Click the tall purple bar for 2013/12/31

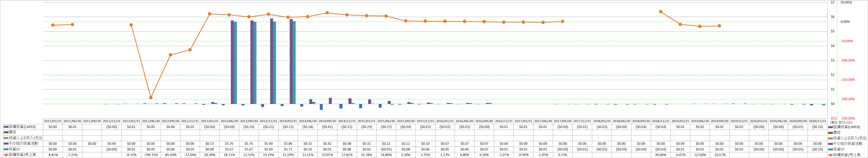click(x=272, y=61)
